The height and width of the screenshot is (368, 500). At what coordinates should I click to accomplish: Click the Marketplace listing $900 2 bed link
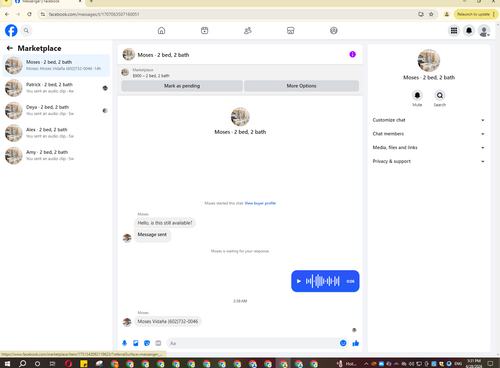pyautogui.click(x=151, y=76)
